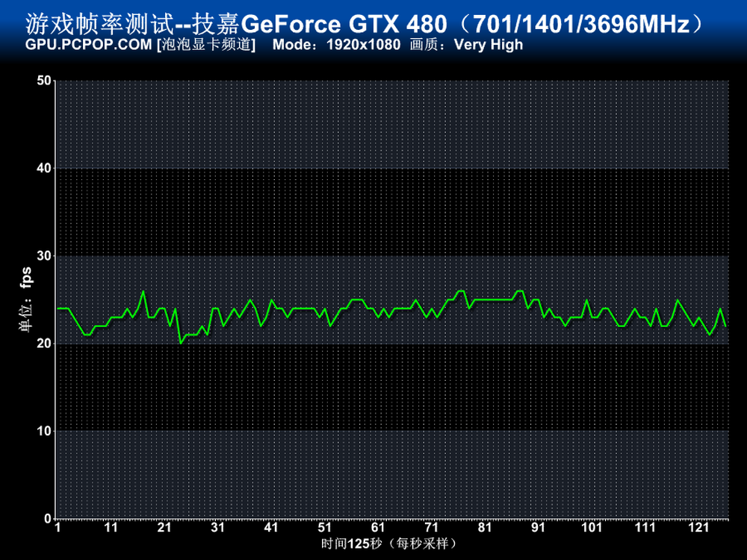Image resolution: width=747 pixels, height=560 pixels.
Task: Click the x-axis label 101
Action: coord(592,528)
